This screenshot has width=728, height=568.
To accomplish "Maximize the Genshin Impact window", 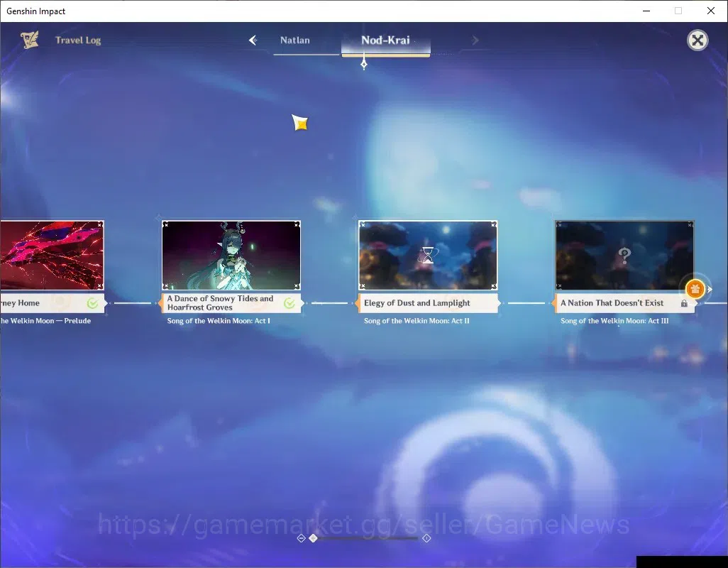I will tap(678, 11).
